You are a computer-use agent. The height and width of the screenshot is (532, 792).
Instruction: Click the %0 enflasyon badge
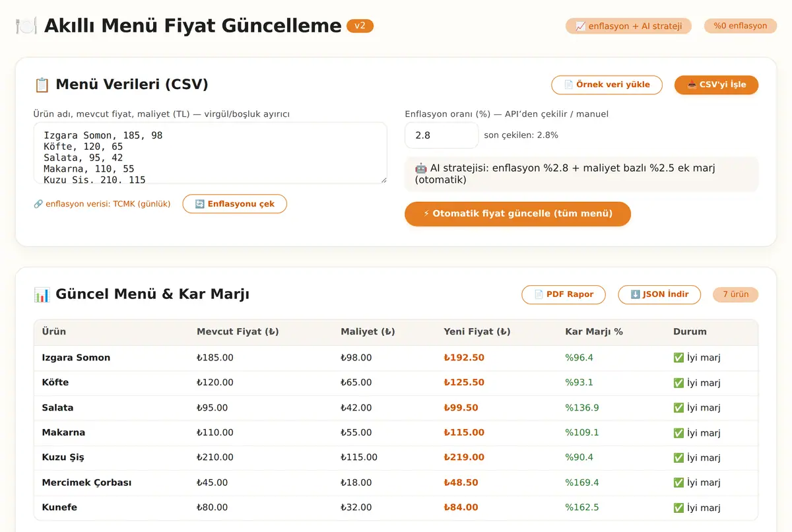pos(741,26)
